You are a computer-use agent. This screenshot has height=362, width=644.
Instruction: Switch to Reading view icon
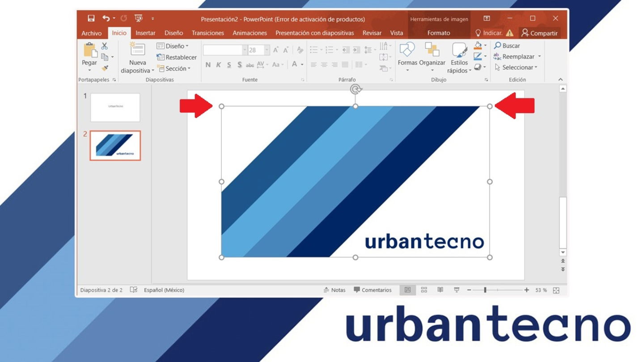pyautogui.click(x=440, y=290)
